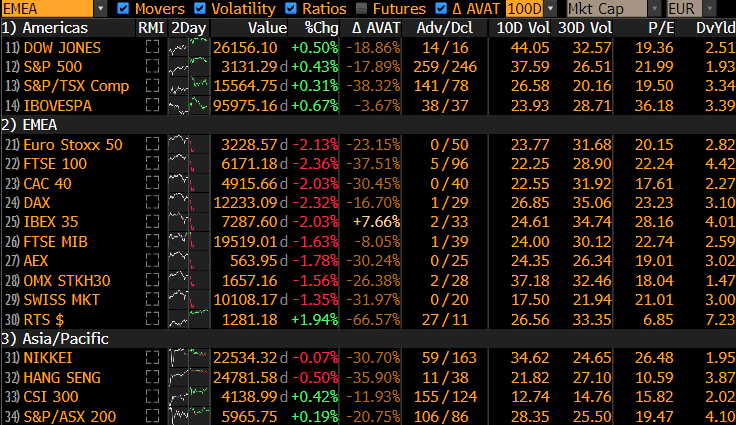Open the 2Day sparkline for CSI 300

click(189, 397)
